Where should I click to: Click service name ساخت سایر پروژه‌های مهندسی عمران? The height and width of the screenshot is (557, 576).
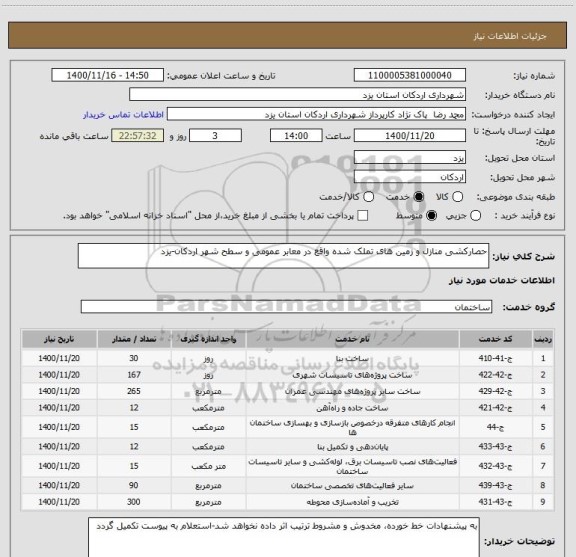tap(352, 392)
